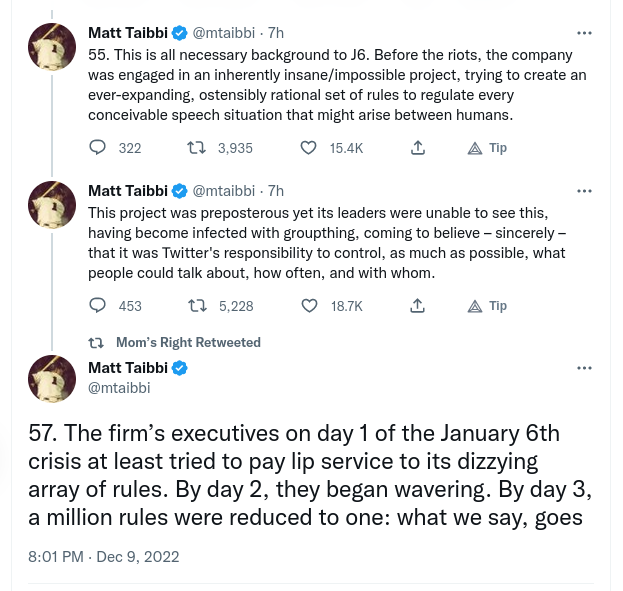Open the 7h timestamp on tweet 55
The height and width of the screenshot is (591, 623).
[x=275, y=32]
